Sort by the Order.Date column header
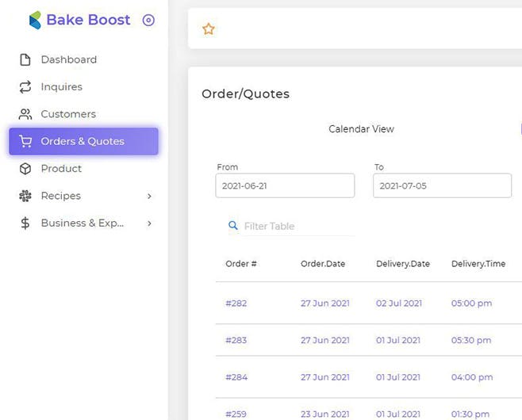Image resolution: width=522 pixels, height=420 pixels. point(323,264)
